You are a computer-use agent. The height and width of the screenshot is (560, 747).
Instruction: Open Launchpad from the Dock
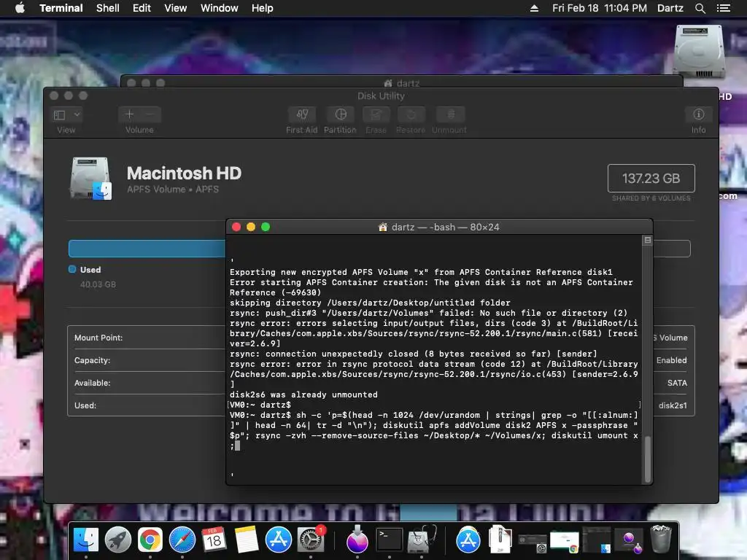coord(118,540)
